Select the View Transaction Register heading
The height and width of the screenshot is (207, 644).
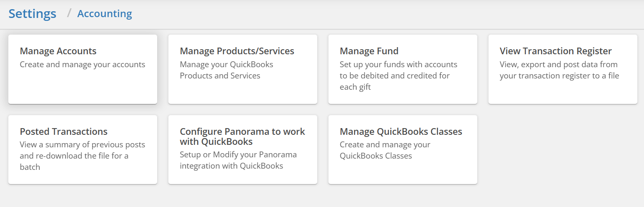click(556, 51)
